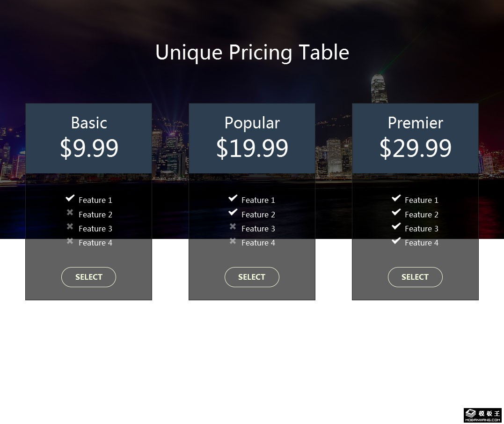Choose the Popular plan SELECT button
The image size is (504, 424).
pyautogui.click(x=252, y=277)
